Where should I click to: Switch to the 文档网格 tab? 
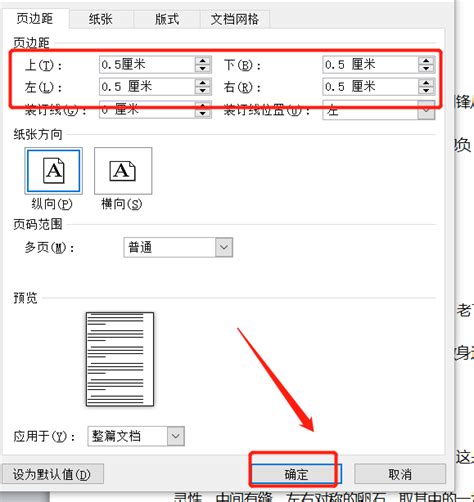point(235,19)
